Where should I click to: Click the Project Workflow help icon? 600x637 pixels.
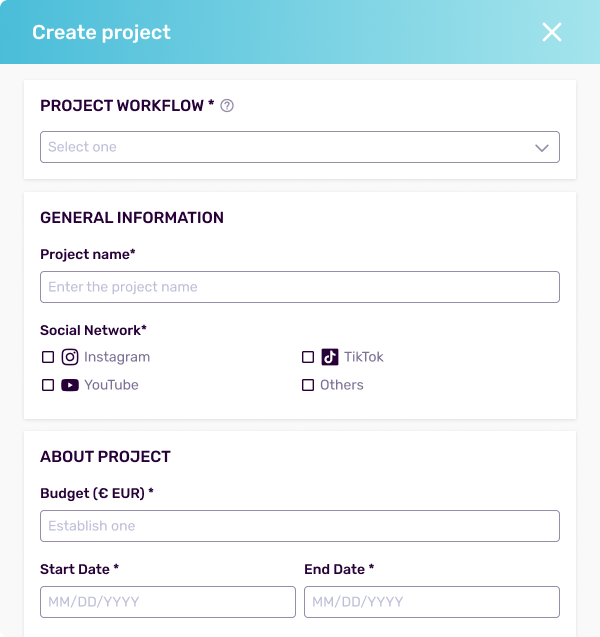(x=227, y=106)
